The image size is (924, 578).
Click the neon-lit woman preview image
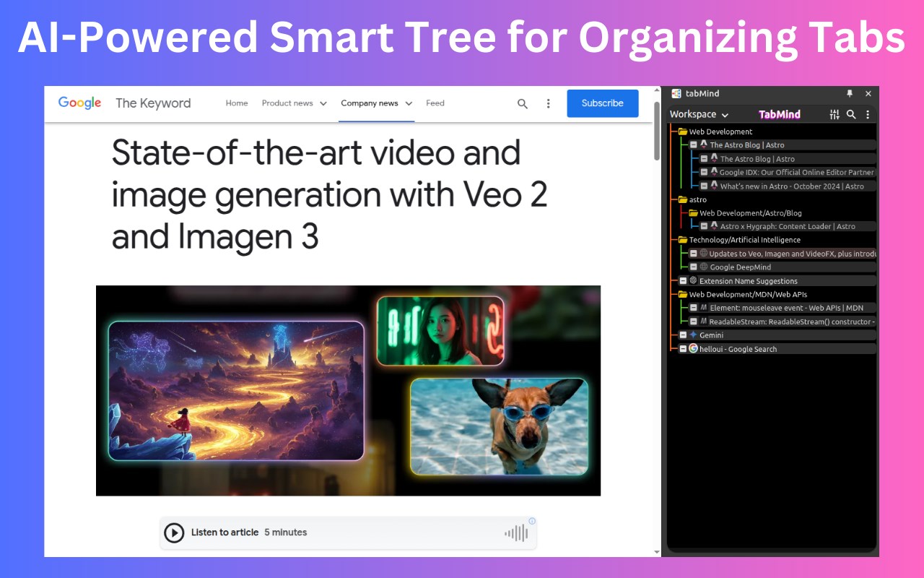point(440,331)
